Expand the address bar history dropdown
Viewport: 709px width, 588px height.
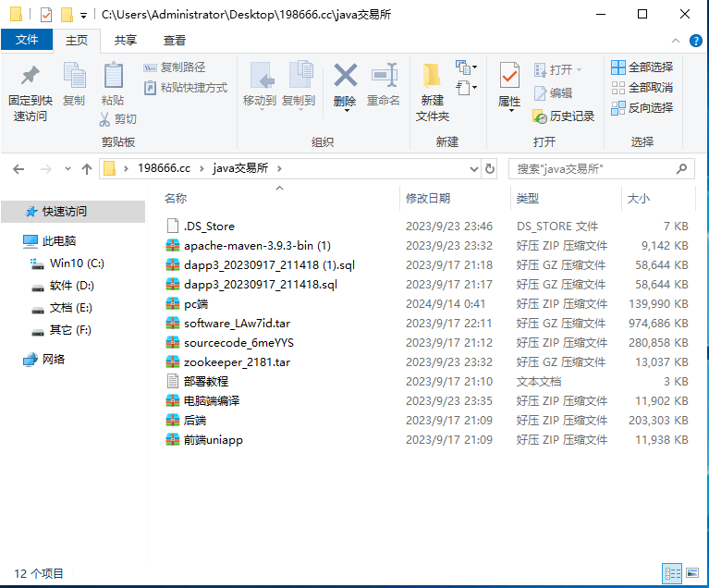[x=475, y=169]
